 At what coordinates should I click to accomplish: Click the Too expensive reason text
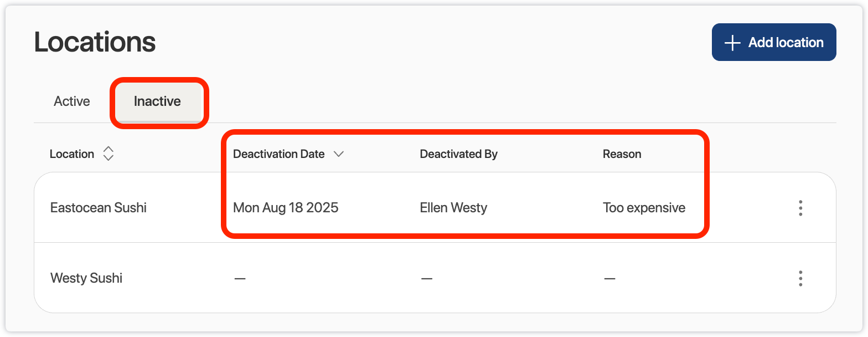click(644, 208)
